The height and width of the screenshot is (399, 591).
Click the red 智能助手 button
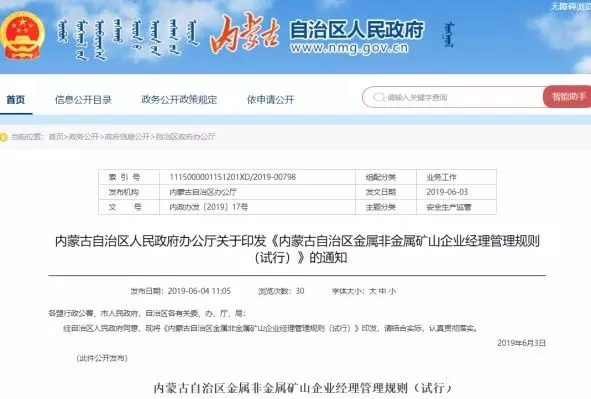click(568, 97)
